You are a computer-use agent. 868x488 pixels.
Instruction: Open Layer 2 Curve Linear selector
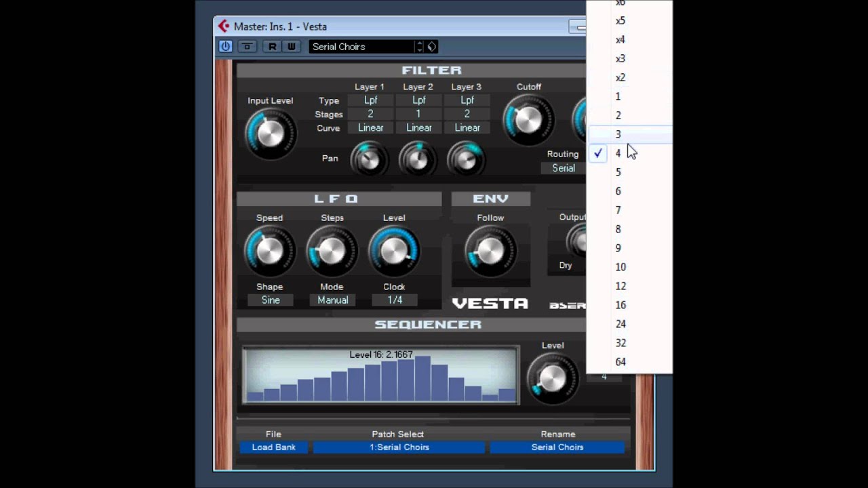tap(418, 127)
